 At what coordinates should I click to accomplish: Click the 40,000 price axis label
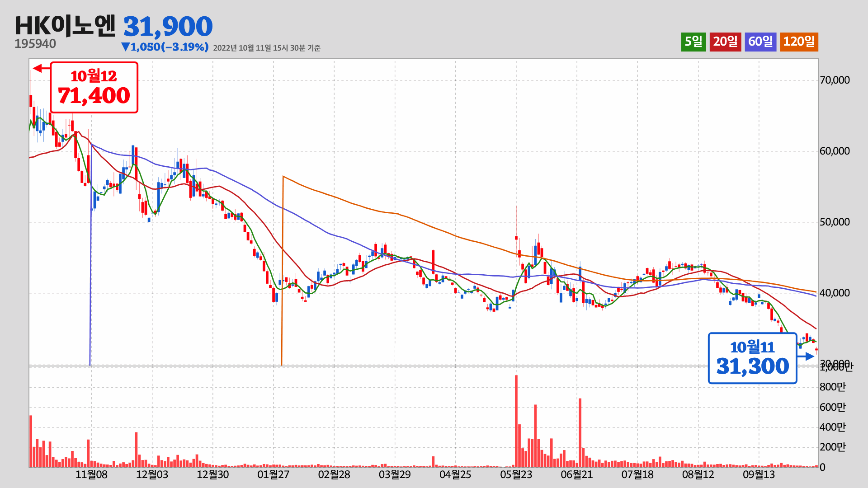coord(835,293)
